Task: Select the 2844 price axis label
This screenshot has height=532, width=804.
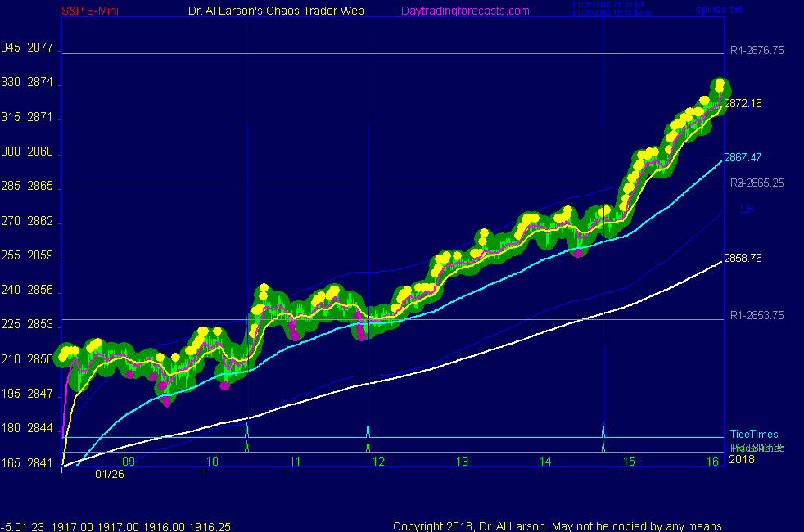Action: (40, 428)
